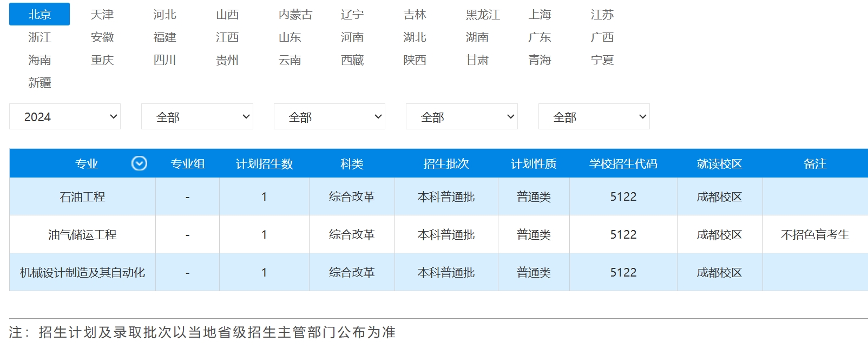This screenshot has height=348, width=868.
Task: Pick 重庆 from province list
Action: pyautogui.click(x=102, y=60)
